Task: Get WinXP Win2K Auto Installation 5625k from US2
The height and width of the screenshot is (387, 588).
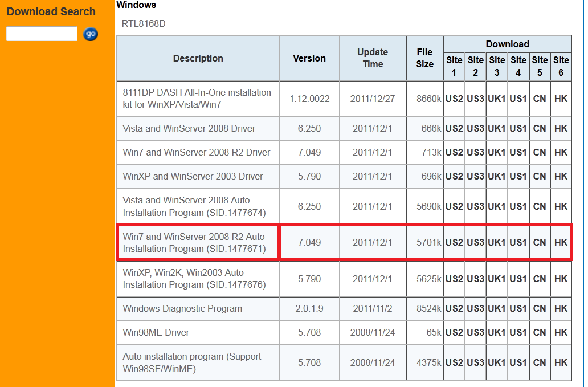Action: pos(454,279)
